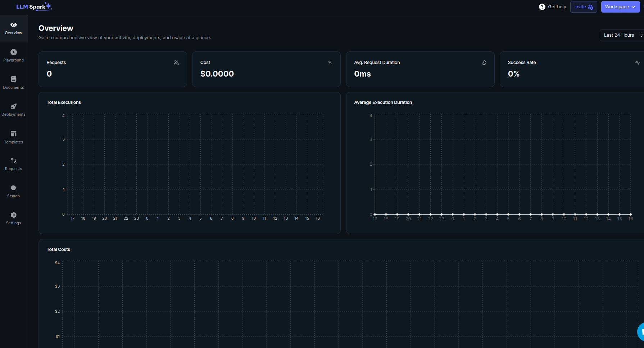The height and width of the screenshot is (348, 644).
Task: Click the dollar icon on Cost card
Action: [x=330, y=63]
